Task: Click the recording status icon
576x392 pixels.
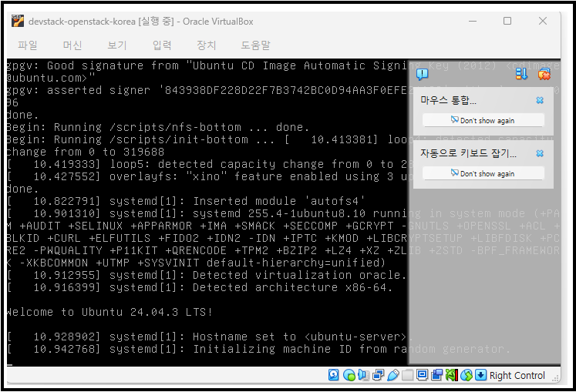Action: [x=436, y=375]
